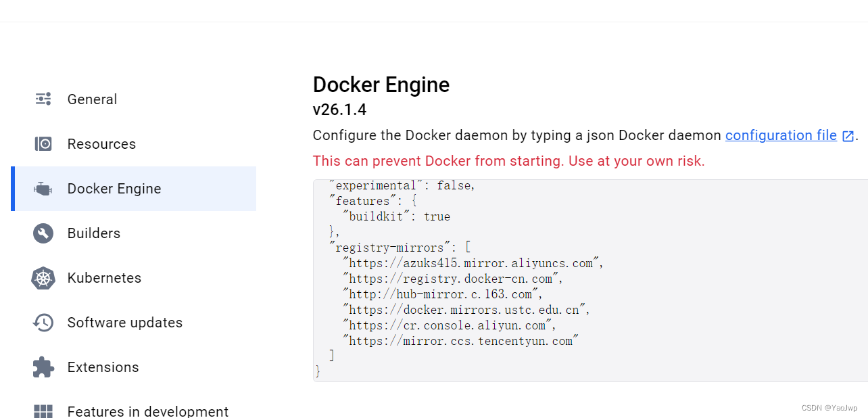
Task: Select the Docker Engine whale icon
Action: (43, 189)
